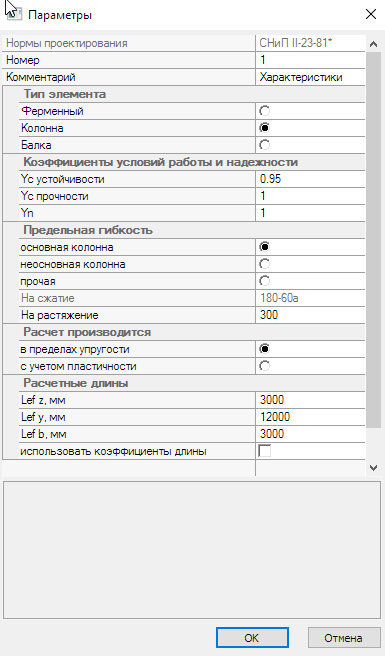Image resolution: width=385 pixels, height=656 pixels.
Task: Click the Отмена cancel button
Action: pos(344,638)
